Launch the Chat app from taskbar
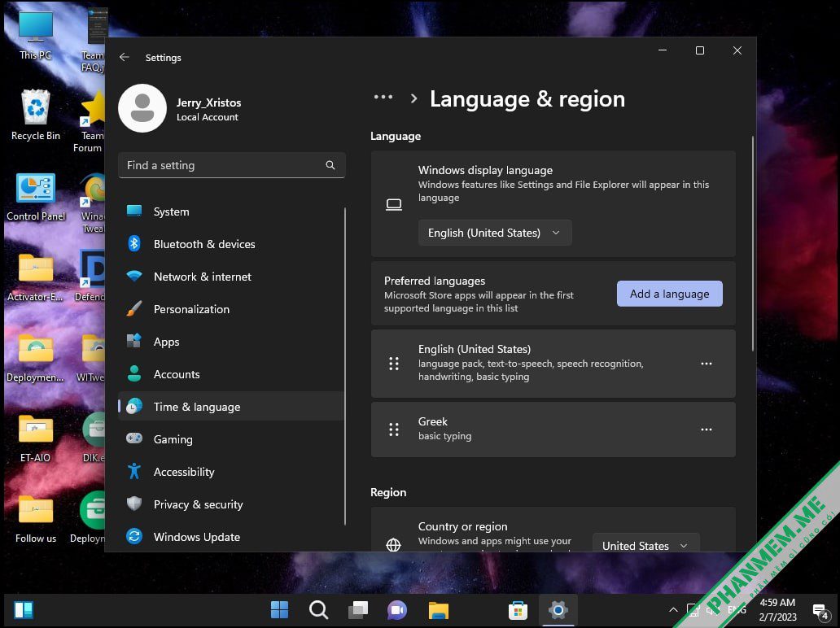 pyautogui.click(x=397, y=610)
